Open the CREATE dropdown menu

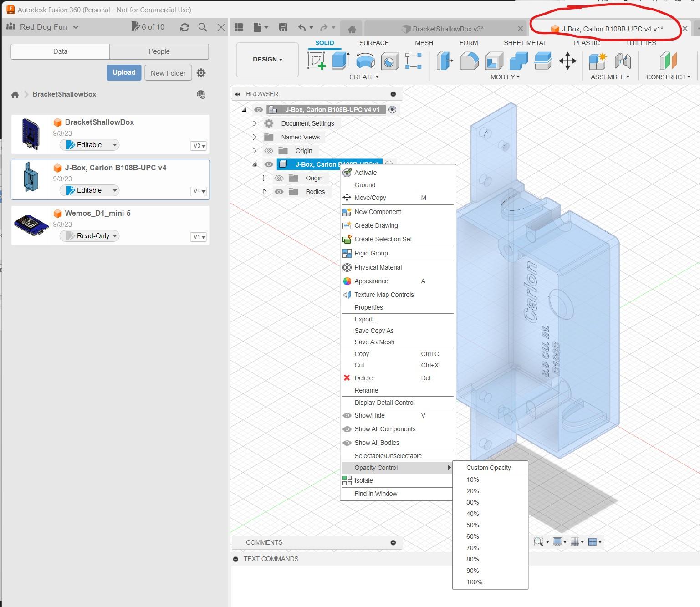(x=364, y=77)
